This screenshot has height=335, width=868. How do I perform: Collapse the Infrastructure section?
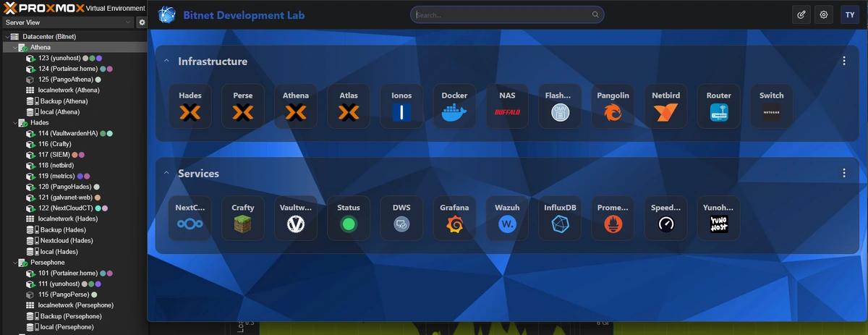[x=166, y=62]
